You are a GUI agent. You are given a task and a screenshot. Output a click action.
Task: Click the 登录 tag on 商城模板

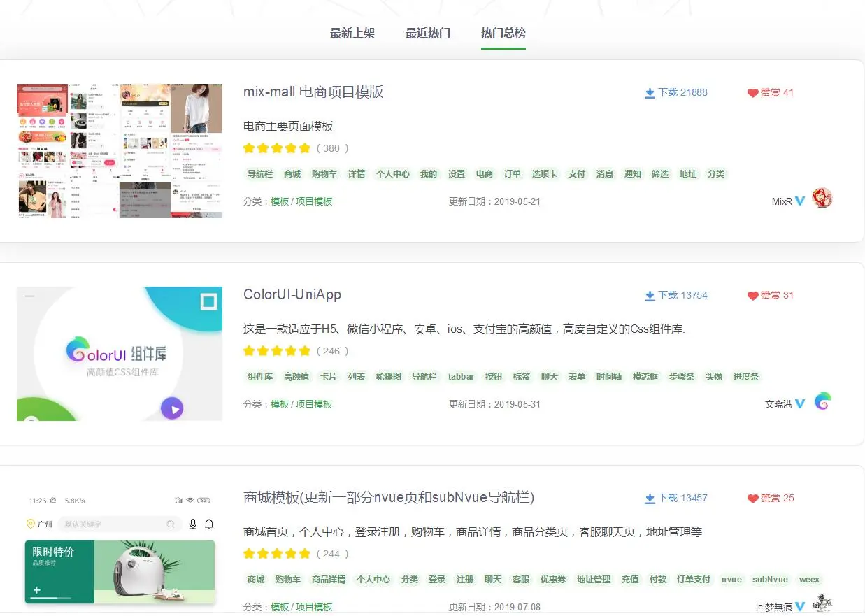click(437, 580)
